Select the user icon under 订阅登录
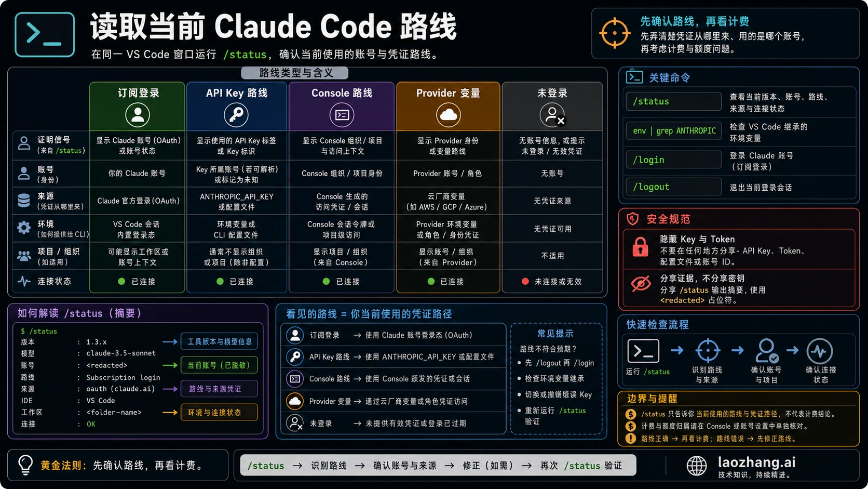868x489 pixels. [138, 115]
